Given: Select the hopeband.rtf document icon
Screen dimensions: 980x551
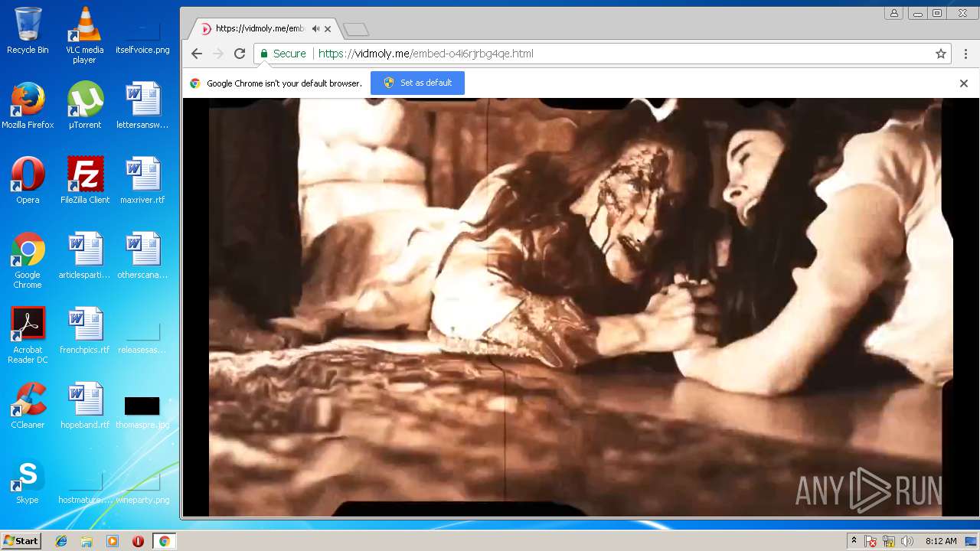Looking at the screenshot, I should (84, 406).
